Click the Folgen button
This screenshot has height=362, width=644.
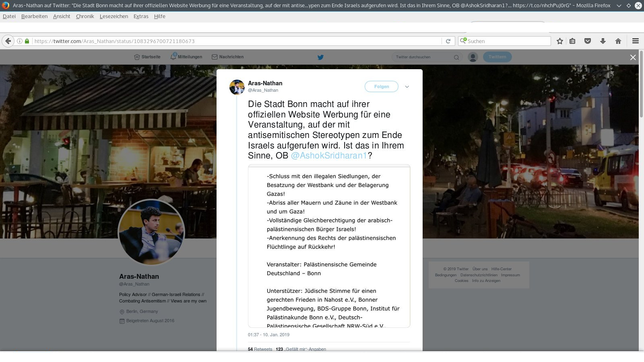(382, 86)
